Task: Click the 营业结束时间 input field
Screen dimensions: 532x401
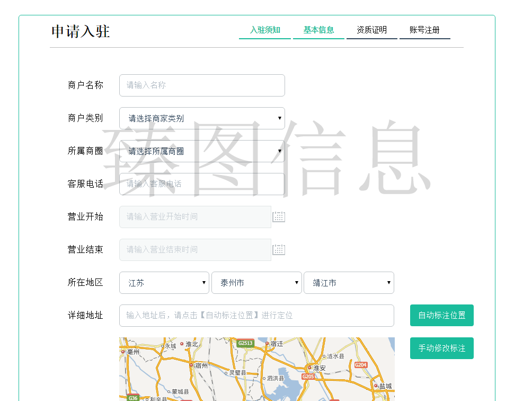Action: click(196, 249)
